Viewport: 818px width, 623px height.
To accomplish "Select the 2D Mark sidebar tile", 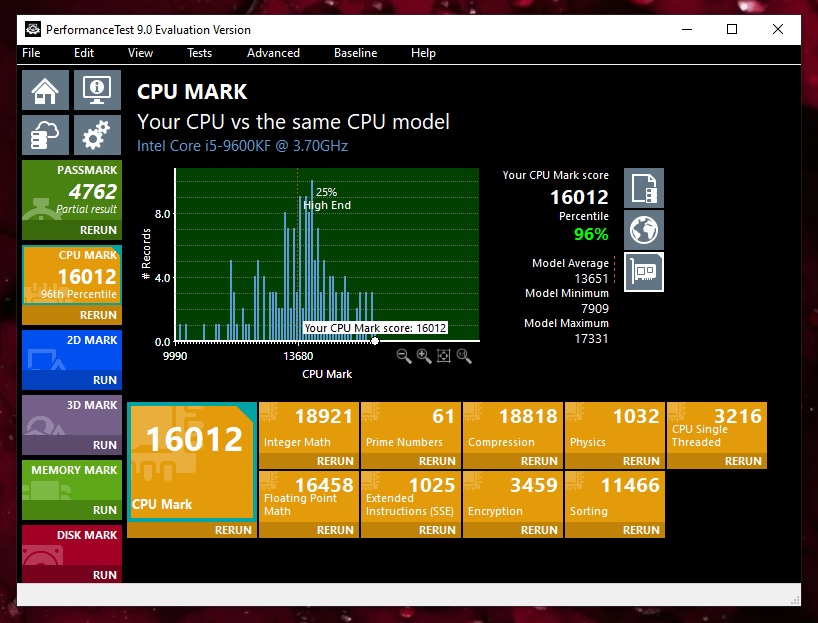I will 72,351.
